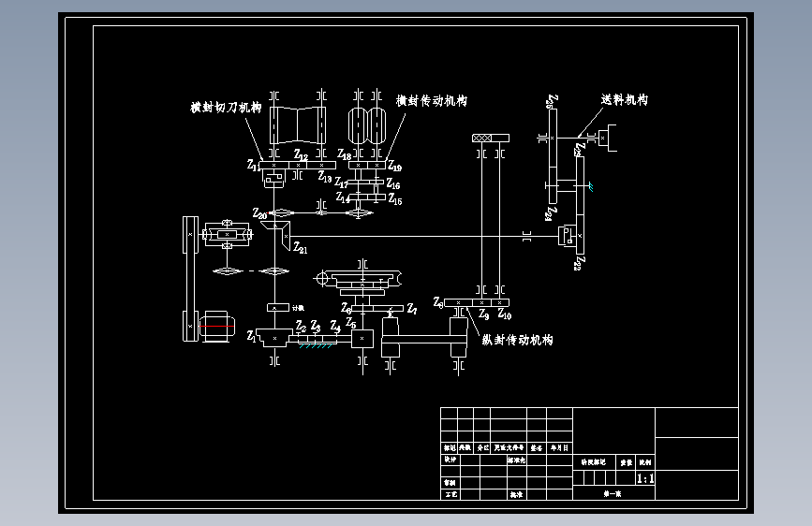Image resolution: width=812 pixels, height=526 pixels.
Task: Click the 标准化 title block label
Action: point(516,460)
